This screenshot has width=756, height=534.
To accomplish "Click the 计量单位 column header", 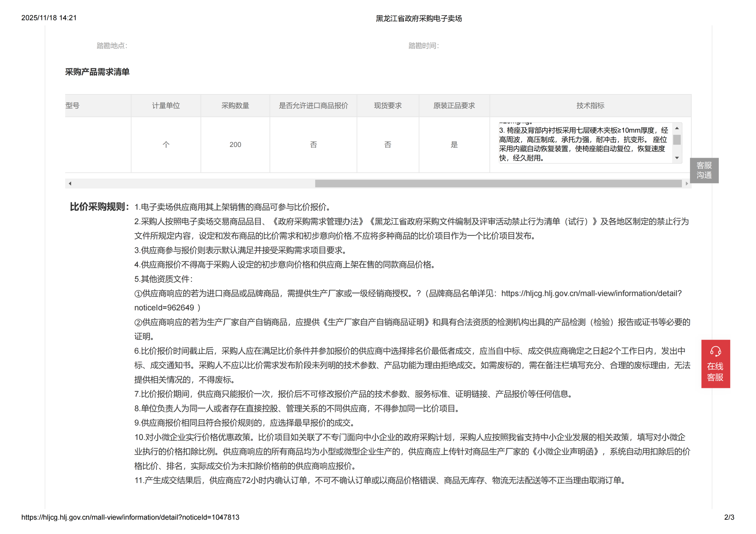I will pos(166,106).
